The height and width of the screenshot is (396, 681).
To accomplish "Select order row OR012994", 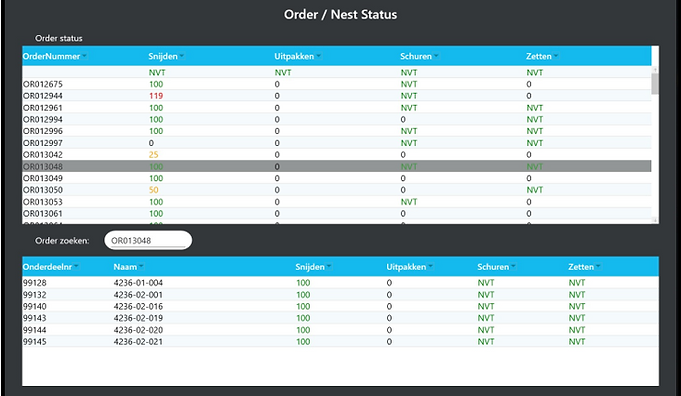I will 337,119.
